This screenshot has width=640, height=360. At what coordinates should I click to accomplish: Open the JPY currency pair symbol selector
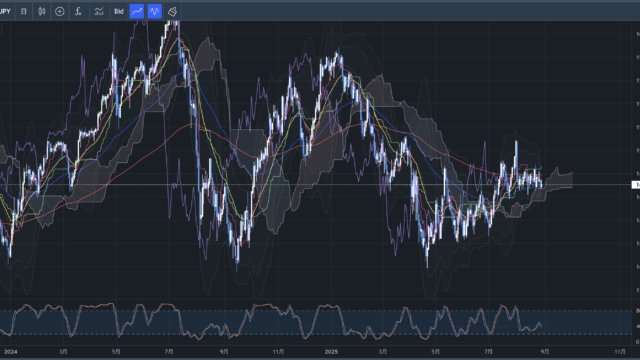[x=5, y=11]
